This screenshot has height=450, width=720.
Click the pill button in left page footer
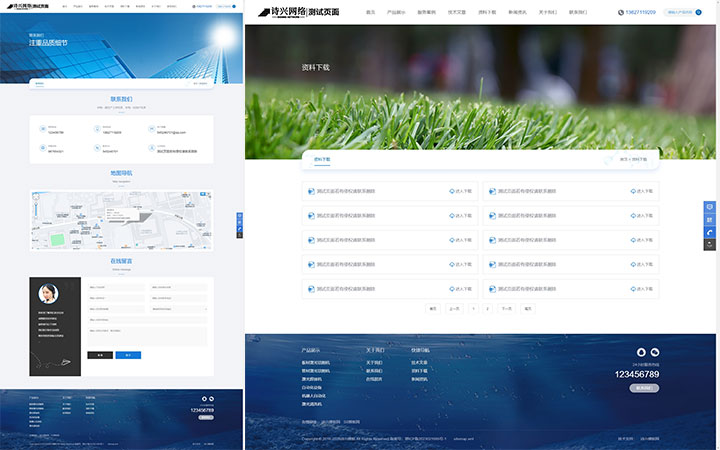(x=206, y=417)
